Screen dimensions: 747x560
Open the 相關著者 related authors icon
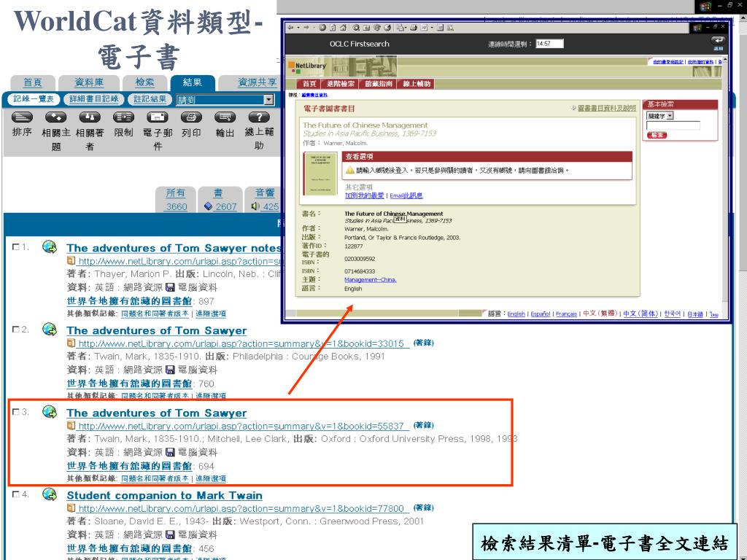(x=90, y=117)
